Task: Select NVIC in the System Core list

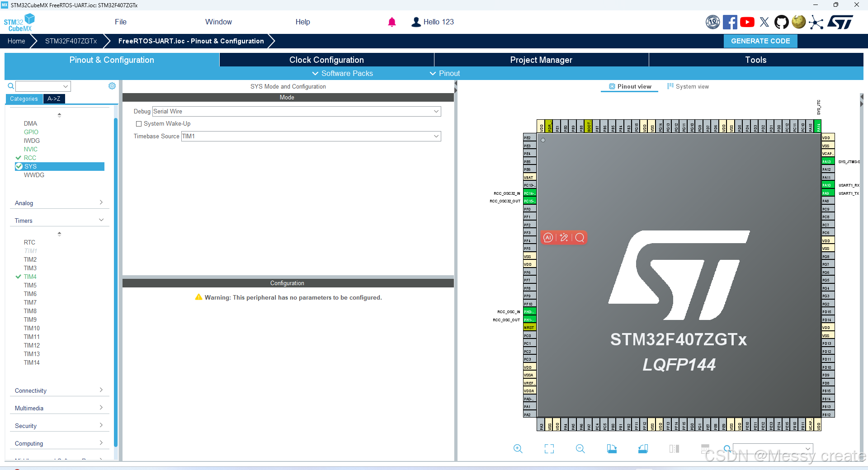Action: (x=31, y=149)
